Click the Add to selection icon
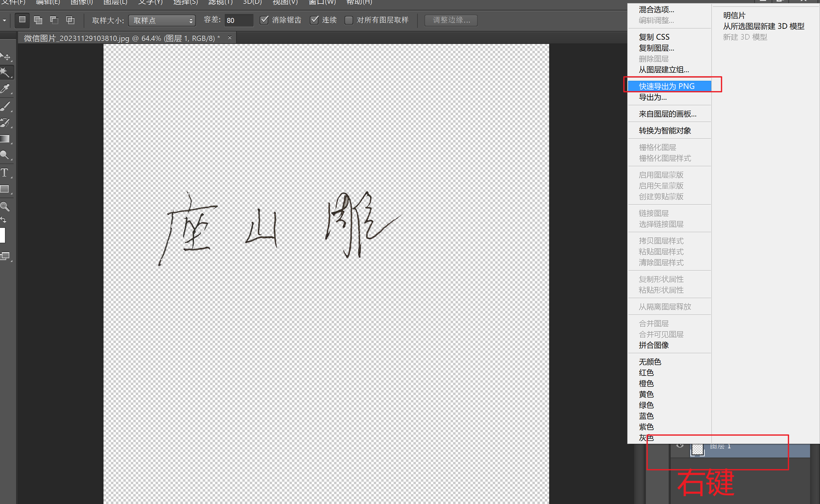This screenshot has height=504, width=820. (x=38, y=20)
